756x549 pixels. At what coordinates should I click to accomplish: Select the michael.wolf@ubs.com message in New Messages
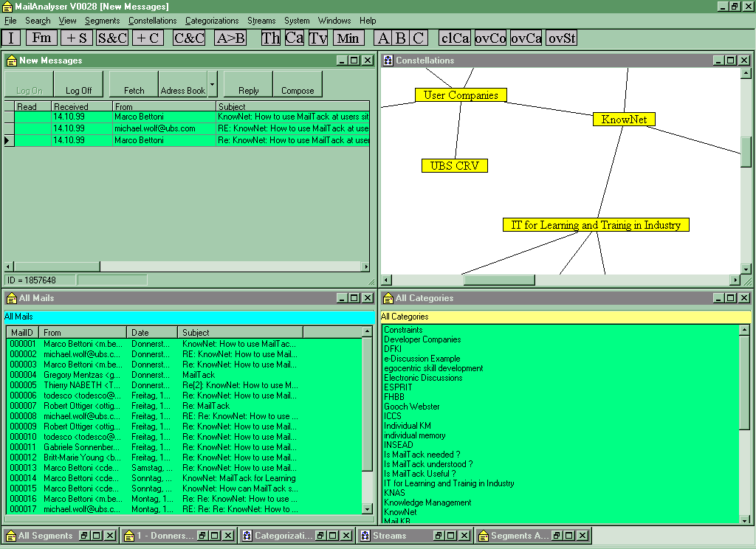coord(192,128)
